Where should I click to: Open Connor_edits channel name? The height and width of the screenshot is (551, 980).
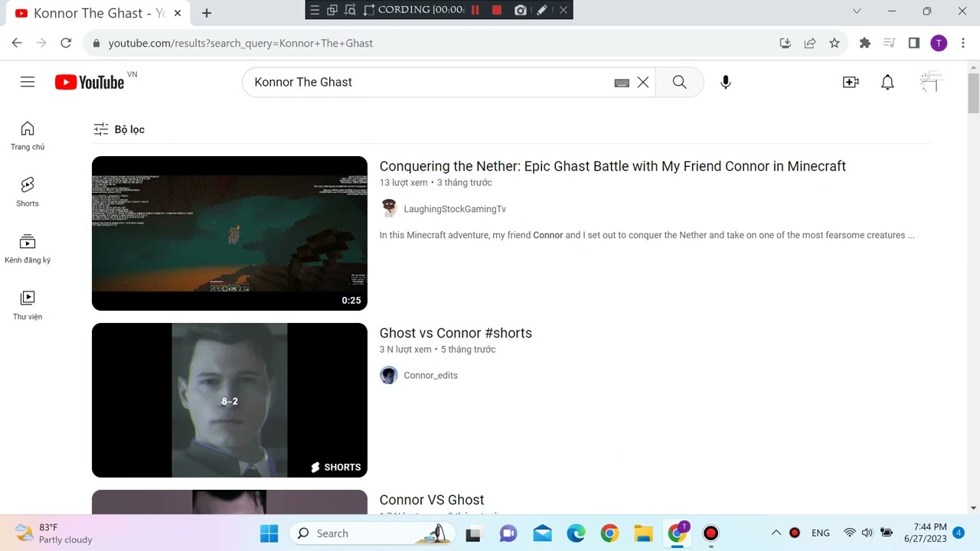[430, 375]
